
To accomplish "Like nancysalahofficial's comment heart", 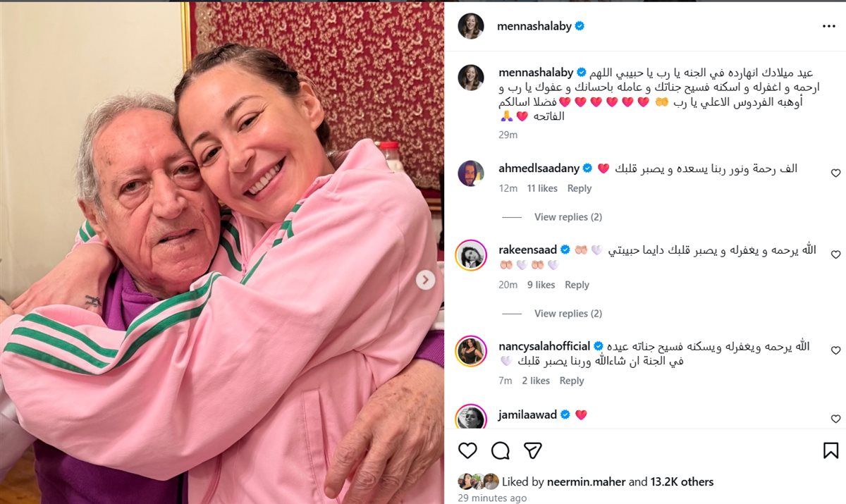I will coord(835,350).
